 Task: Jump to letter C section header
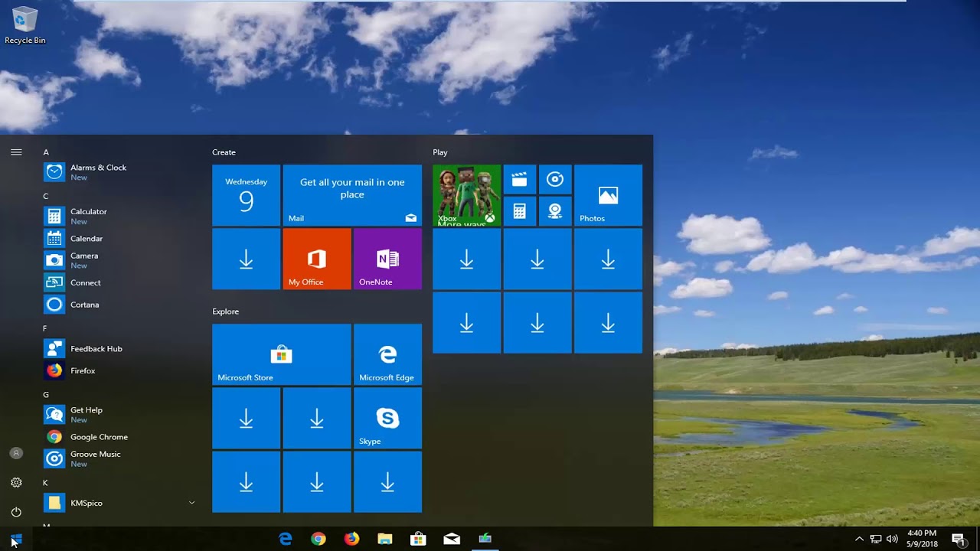pyautogui.click(x=46, y=197)
